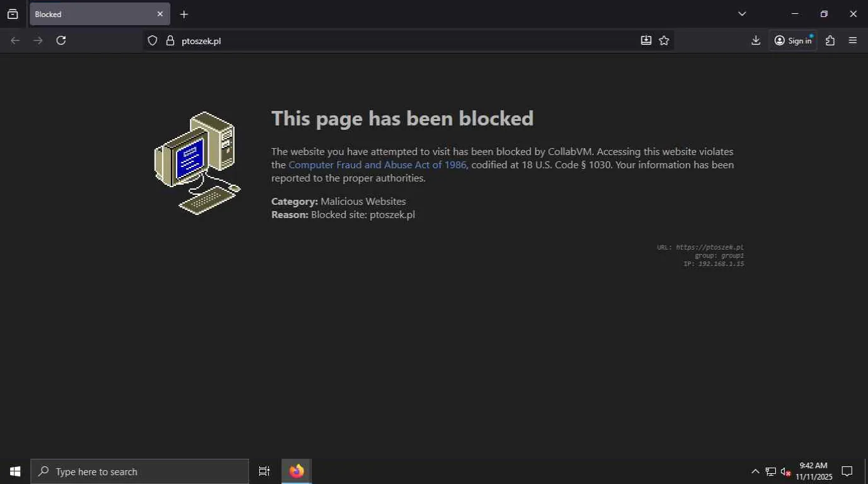Select the Blocked tab
Viewport: 868px width, 484px height.
tap(100, 14)
